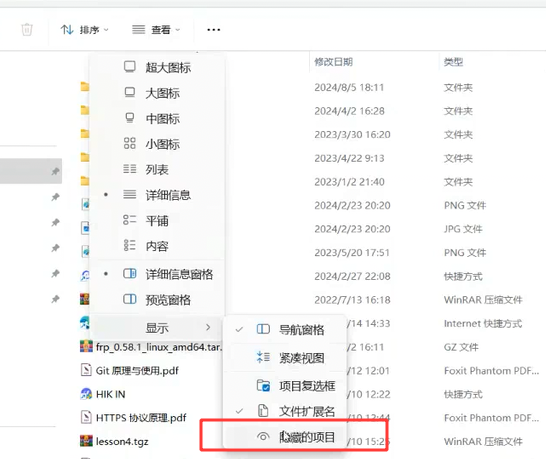This screenshot has height=459, width=546.
Task: Select 小图标 view option
Action: [157, 144]
